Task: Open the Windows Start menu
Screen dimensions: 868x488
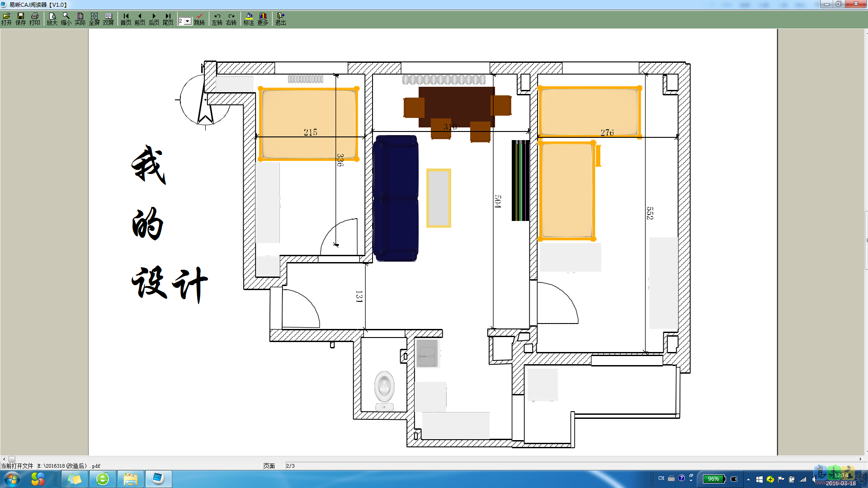Action: coord(12,479)
